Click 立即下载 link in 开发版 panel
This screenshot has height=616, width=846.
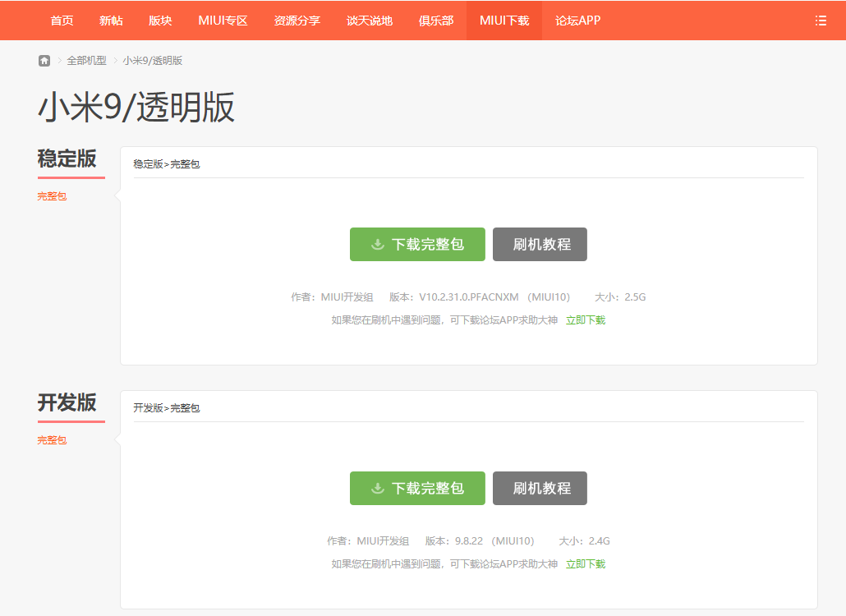pos(586,564)
